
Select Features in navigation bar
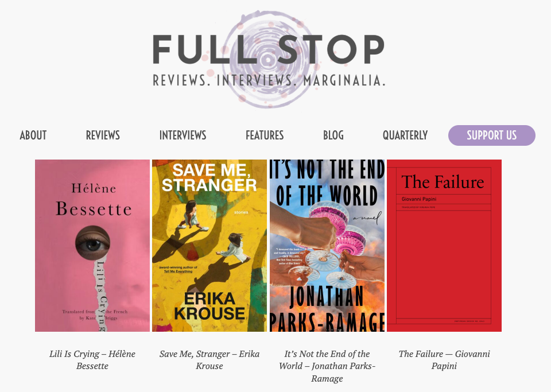pyautogui.click(x=265, y=135)
